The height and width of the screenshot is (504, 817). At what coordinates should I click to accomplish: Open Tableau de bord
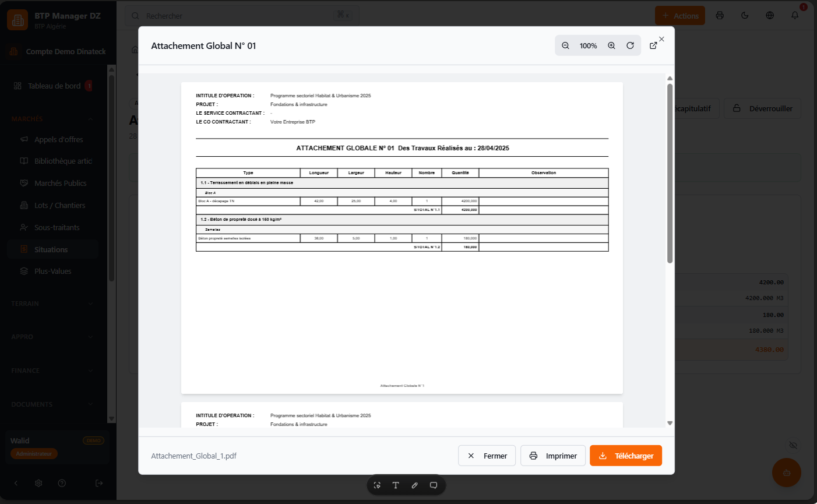click(x=54, y=86)
